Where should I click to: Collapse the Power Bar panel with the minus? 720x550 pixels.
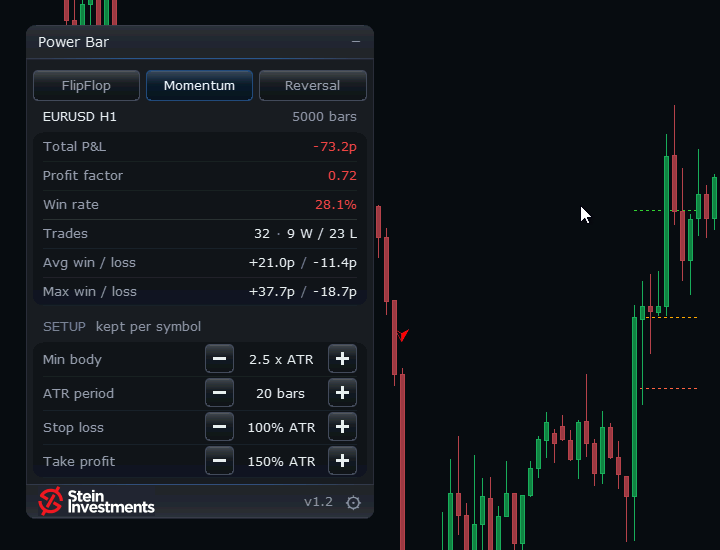pyautogui.click(x=356, y=42)
